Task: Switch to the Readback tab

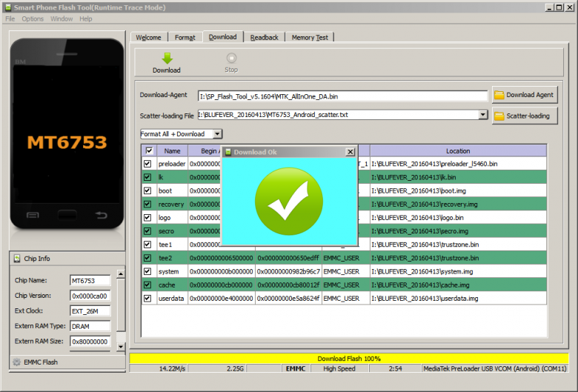Action: 265,37
